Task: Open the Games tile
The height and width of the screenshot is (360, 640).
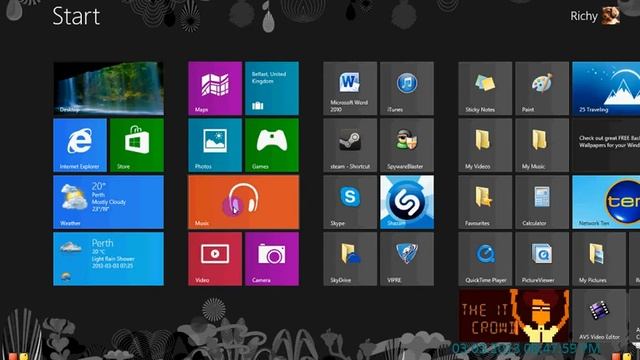Action: click(x=272, y=145)
